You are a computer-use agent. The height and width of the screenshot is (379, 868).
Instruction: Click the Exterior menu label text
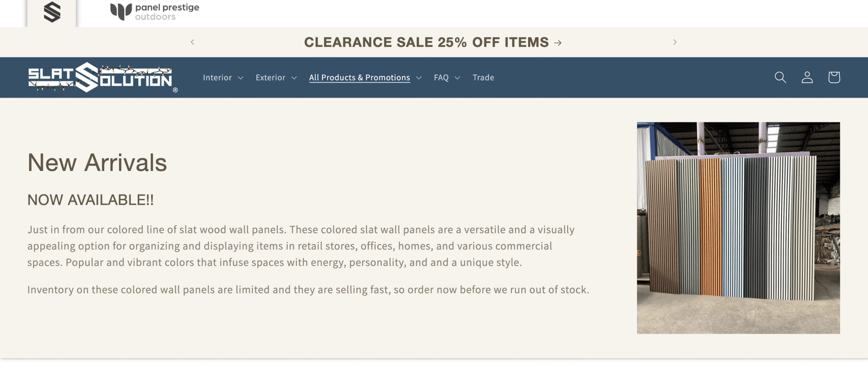(x=270, y=78)
